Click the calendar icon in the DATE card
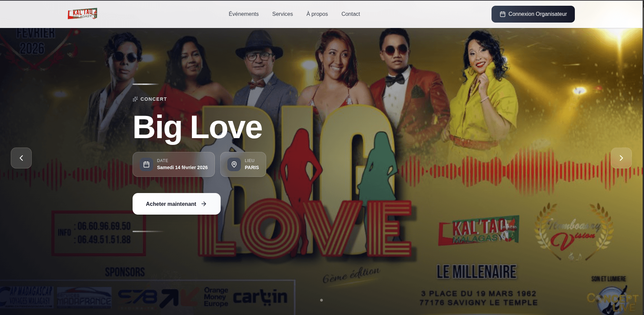This screenshot has height=315, width=644. (x=146, y=164)
